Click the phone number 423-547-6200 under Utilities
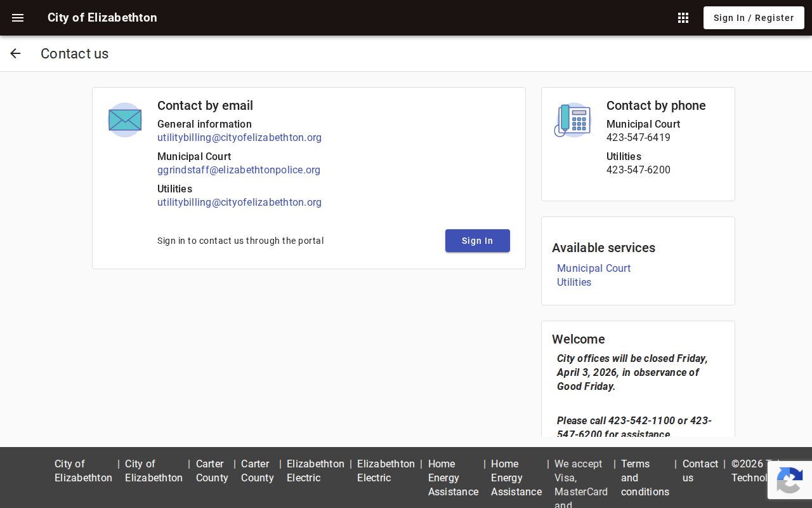The width and height of the screenshot is (812, 508). click(x=638, y=170)
